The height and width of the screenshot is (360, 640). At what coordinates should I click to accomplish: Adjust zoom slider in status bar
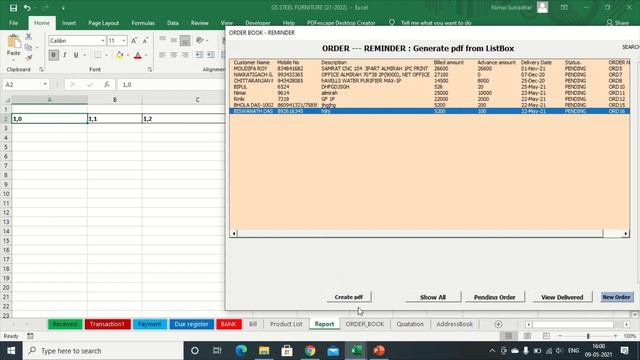click(588, 336)
